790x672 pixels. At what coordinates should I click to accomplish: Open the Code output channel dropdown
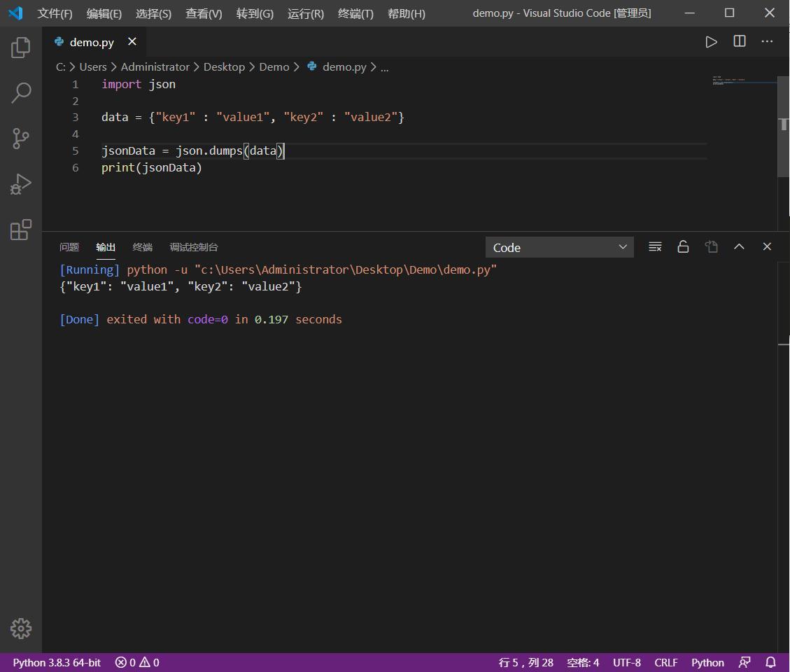559,246
